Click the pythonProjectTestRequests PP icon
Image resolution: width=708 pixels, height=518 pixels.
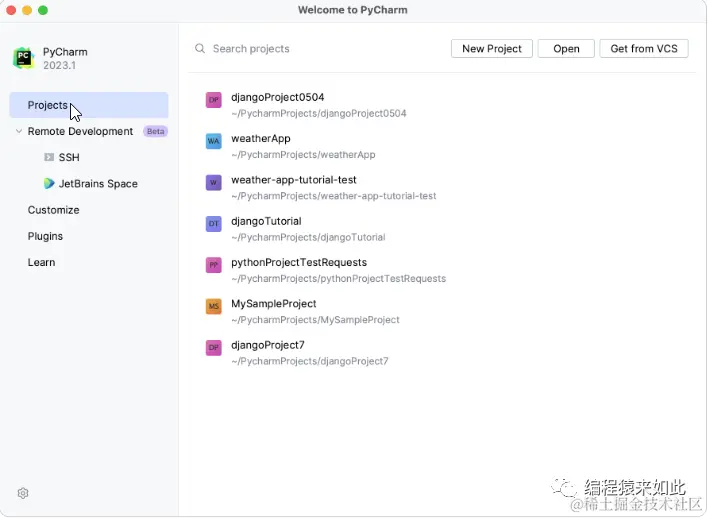coord(214,265)
